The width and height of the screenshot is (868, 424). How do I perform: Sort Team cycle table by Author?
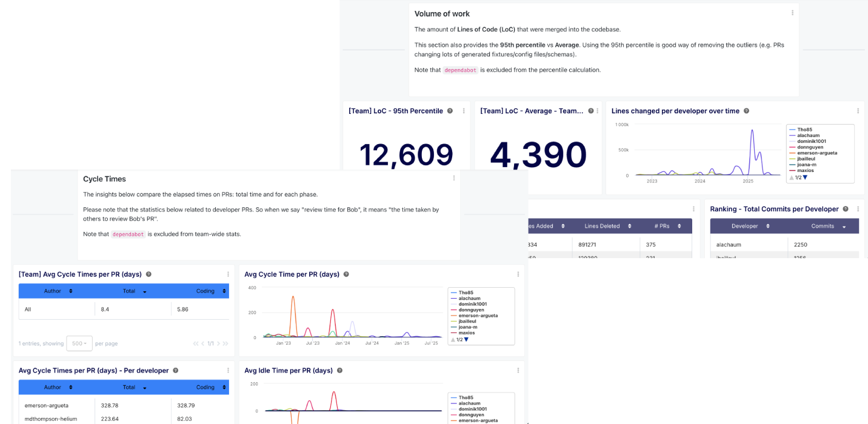tap(57, 291)
